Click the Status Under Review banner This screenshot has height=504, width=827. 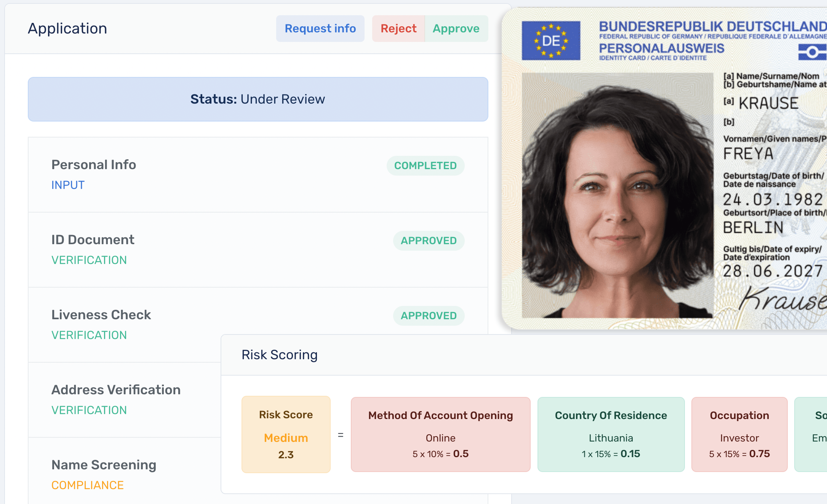(x=258, y=99)
